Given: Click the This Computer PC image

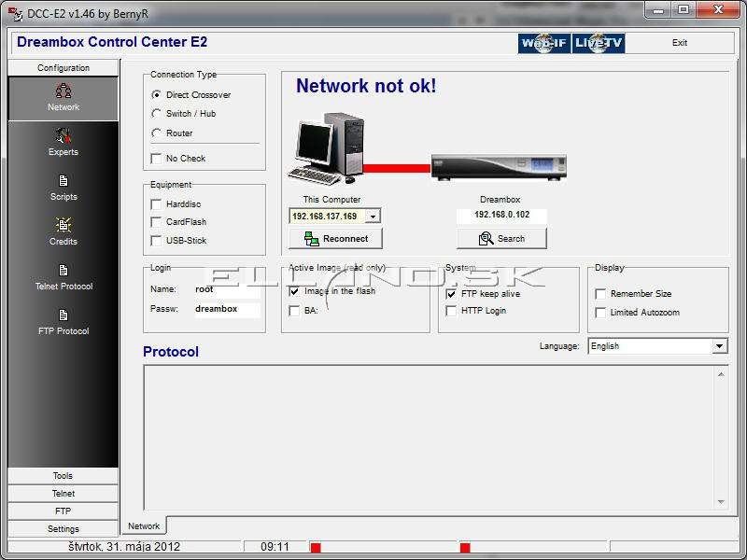Looking at the screenshot, I should tap(326, 148).
